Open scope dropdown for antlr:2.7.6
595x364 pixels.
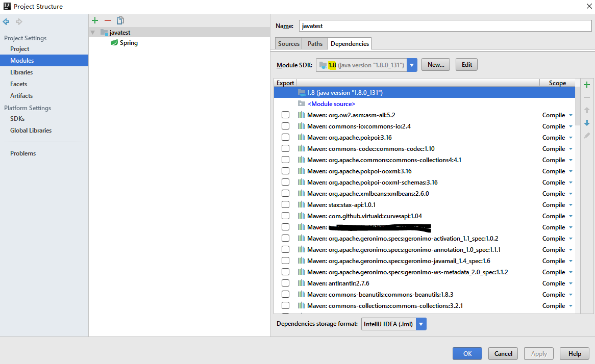click(x=571, y=283)
